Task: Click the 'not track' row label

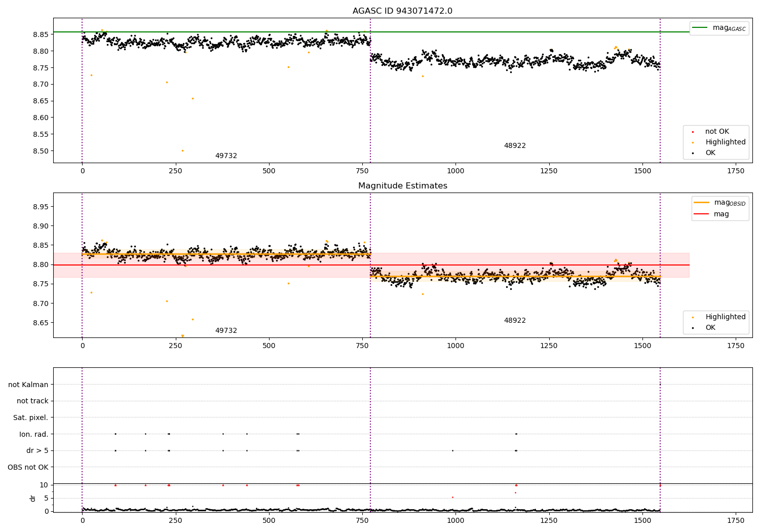Action: 32,401
